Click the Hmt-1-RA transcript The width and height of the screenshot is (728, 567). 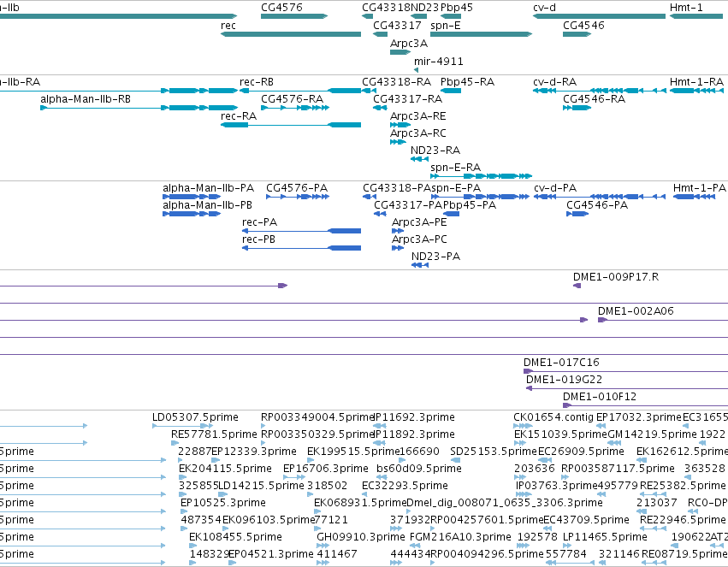coord(696,91)
